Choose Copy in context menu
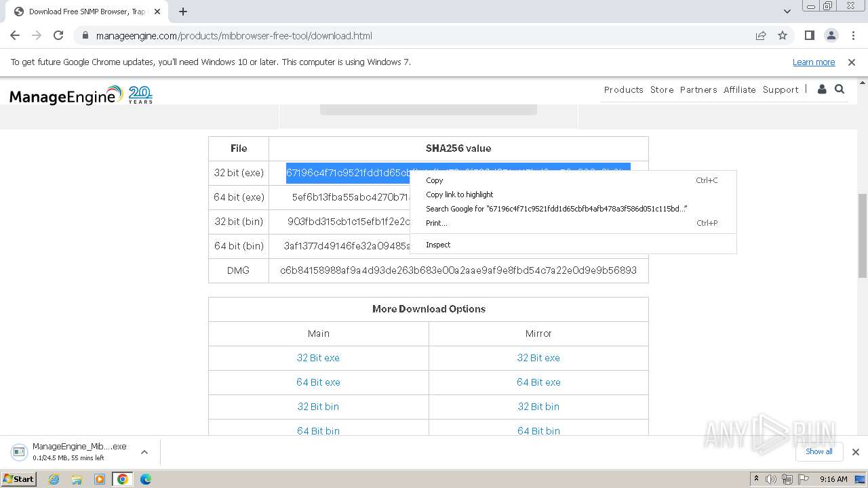This screenshot has height=488, width=868. pyautogui.click(x=573, y=180)
